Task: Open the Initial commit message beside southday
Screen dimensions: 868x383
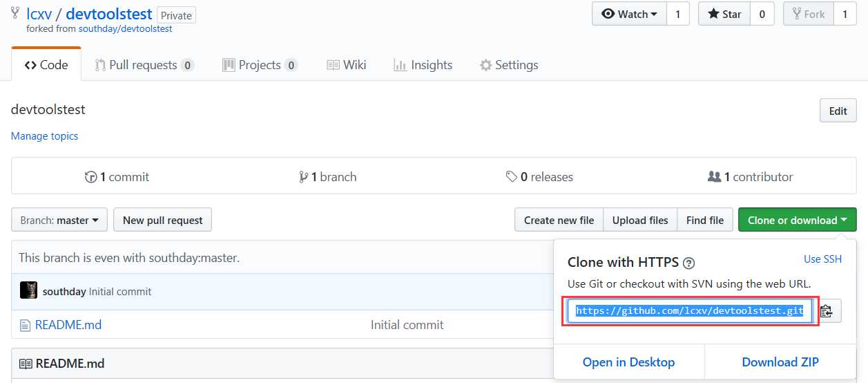Action: [120, 292]
